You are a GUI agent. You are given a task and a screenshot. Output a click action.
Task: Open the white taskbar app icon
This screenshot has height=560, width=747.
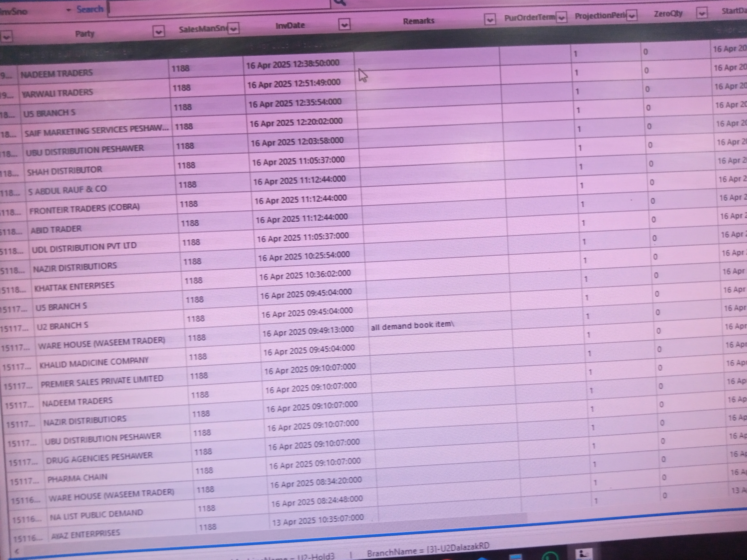click(584, 554)
